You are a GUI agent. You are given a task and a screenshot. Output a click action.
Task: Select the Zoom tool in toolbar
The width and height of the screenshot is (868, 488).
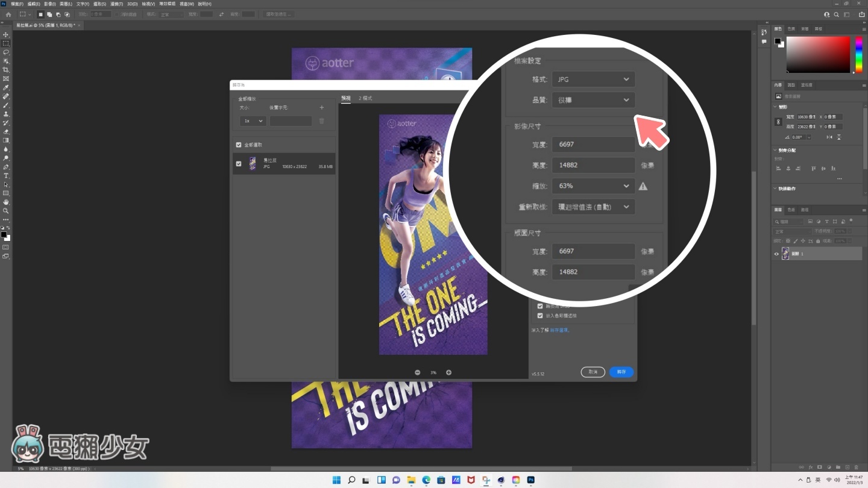pos(6,211)
